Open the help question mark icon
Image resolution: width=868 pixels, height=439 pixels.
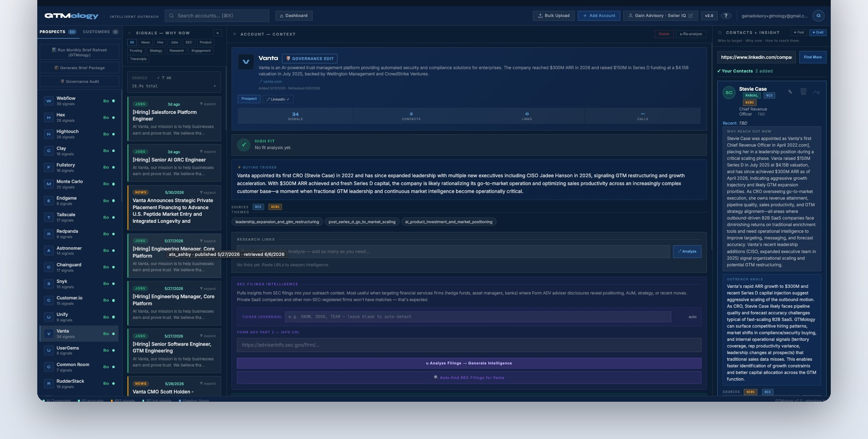pyautogui.click(x=726, y=16)
